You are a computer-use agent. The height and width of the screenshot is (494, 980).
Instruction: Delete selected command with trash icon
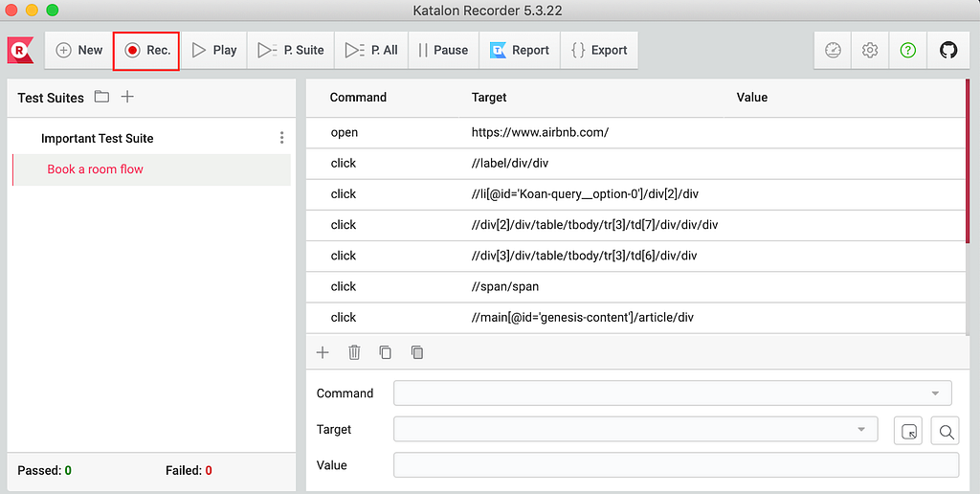[x=354, y=352]
